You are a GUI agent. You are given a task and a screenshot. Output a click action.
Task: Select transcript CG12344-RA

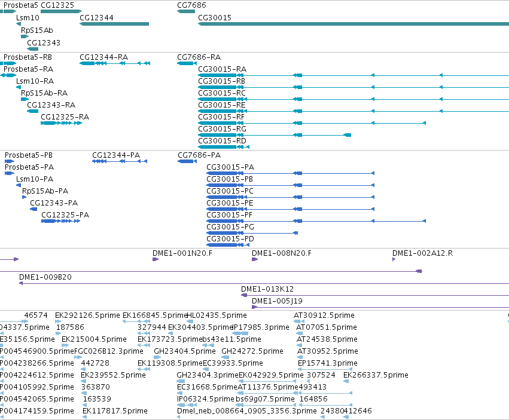click(103, 57)
